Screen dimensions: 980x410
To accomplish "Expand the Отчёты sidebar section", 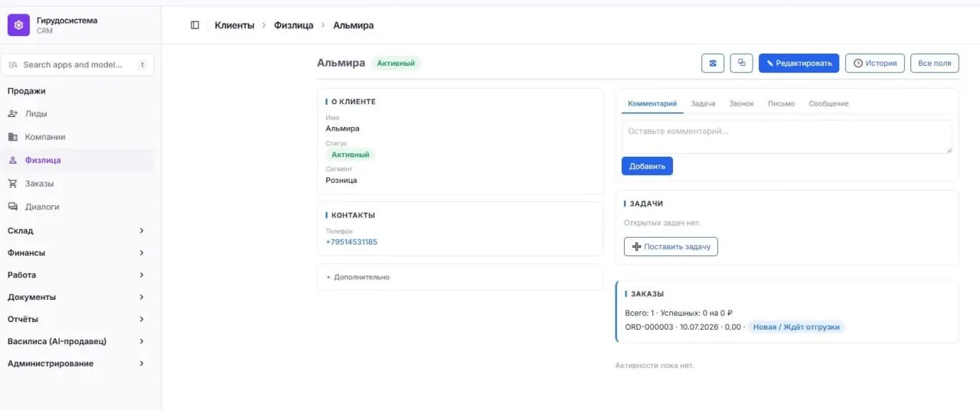I will [x=77, y=319].
